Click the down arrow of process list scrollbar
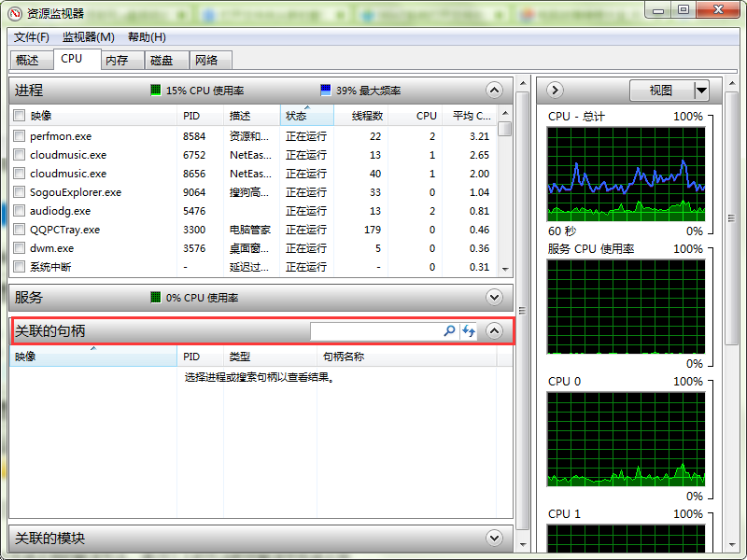The height and width of the screenshot is (560, 747). [x=505, y=268]
